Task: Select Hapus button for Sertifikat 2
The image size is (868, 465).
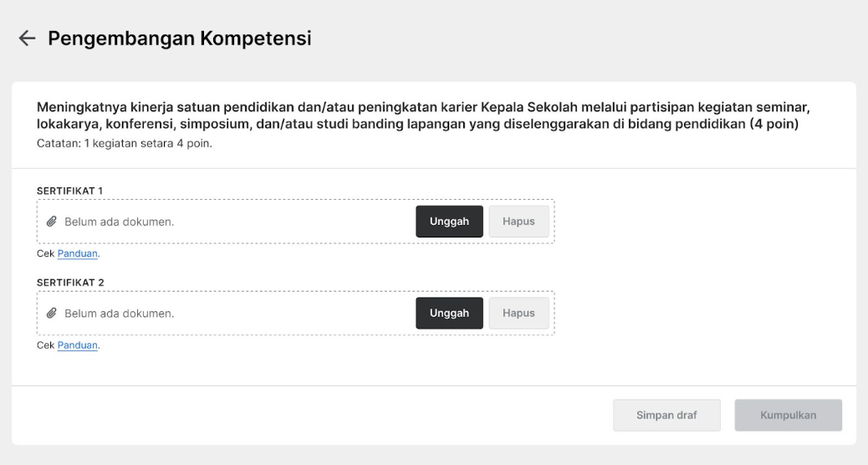Action: (x=518, y=314)
